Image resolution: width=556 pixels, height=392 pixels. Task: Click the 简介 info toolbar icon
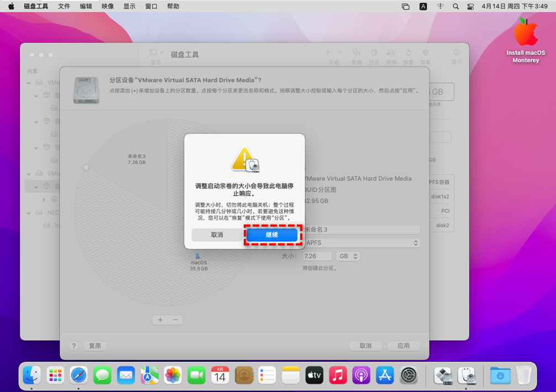tap(457, 53)
